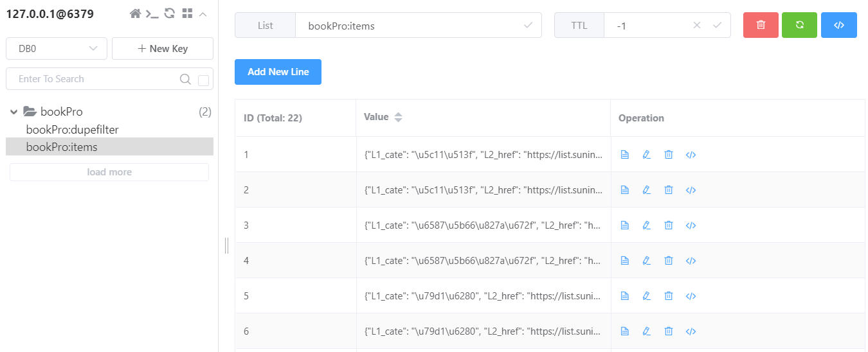Confirm the key name with the checkmark
Viewport: 868px width, 352px height.
click(x=528, y=26)
